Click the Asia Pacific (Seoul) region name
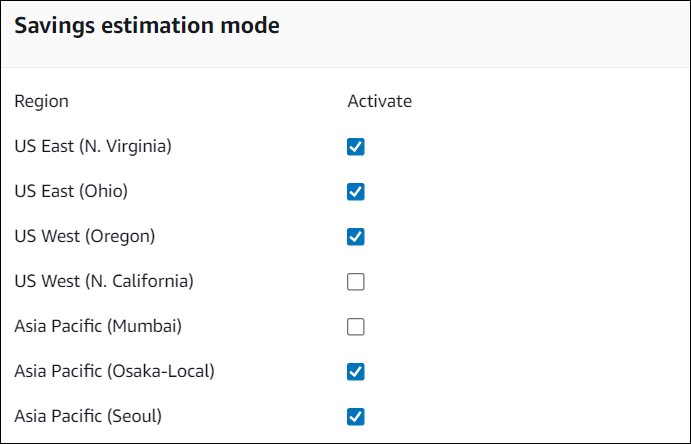This screenshot has height=444, width=691. pos(88,416)
